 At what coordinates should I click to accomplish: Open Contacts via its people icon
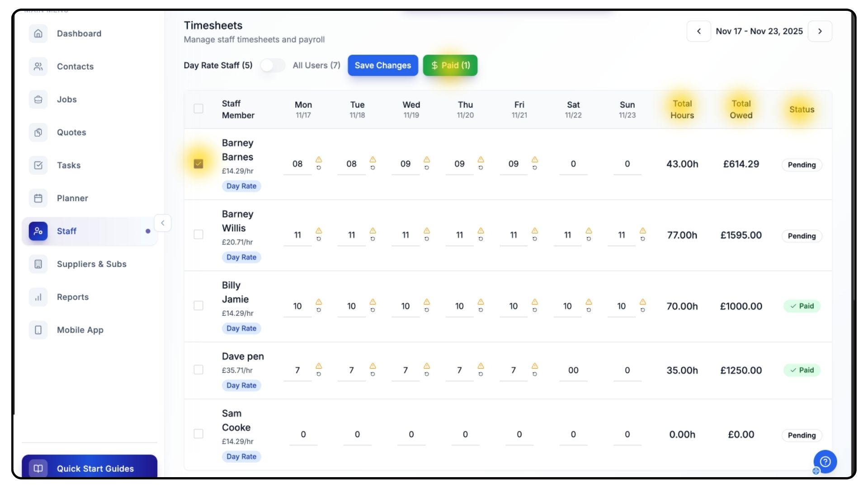38,66
